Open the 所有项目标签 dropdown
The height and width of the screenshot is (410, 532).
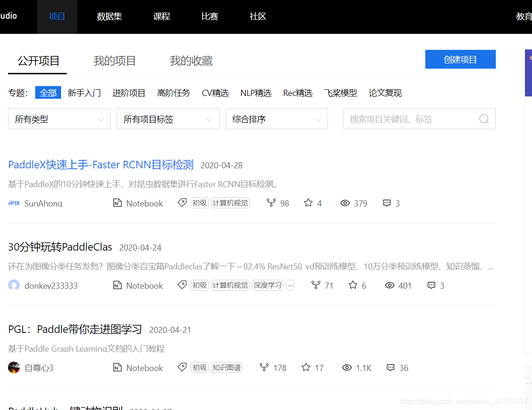click(168, 119)
